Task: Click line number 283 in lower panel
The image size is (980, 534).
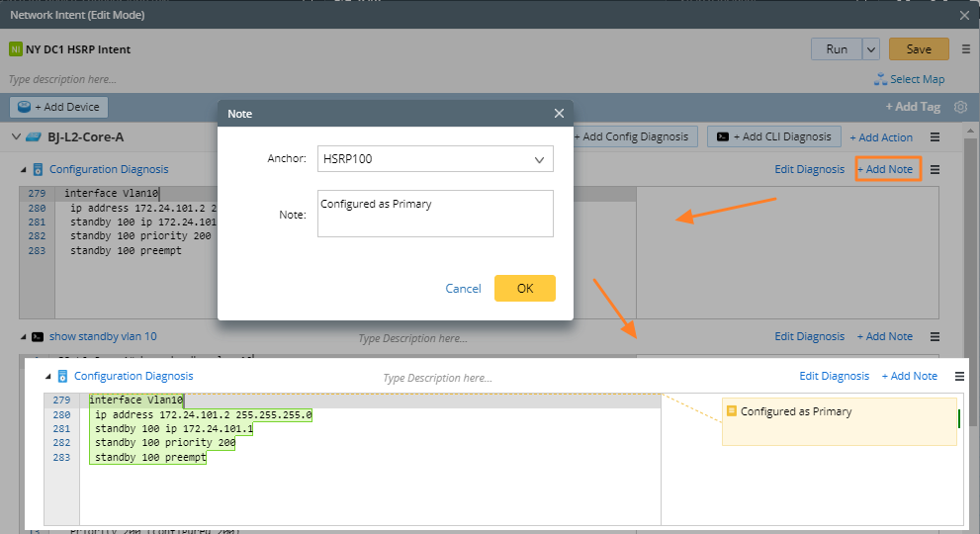Action: [x=61, y=457]
